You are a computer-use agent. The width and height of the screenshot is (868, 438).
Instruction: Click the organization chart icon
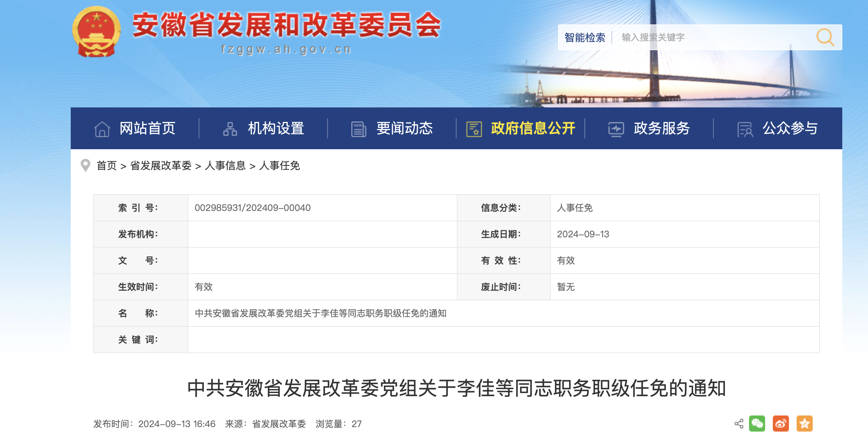pos(230,129)
